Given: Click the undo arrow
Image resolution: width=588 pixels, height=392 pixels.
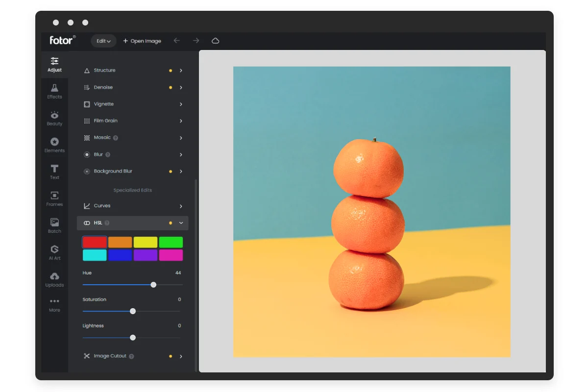Looking at the screenshot, I should click(177, 41).
